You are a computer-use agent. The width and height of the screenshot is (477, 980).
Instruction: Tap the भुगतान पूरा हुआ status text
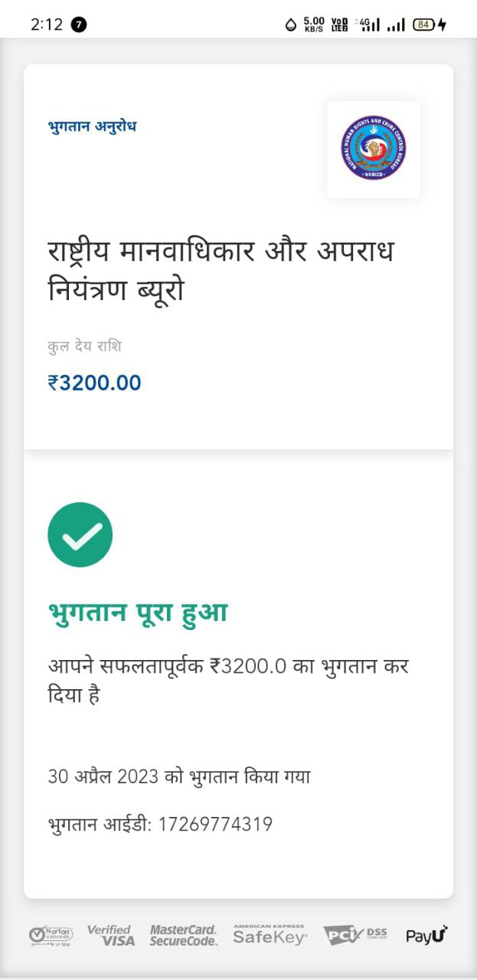click(138, 613)
